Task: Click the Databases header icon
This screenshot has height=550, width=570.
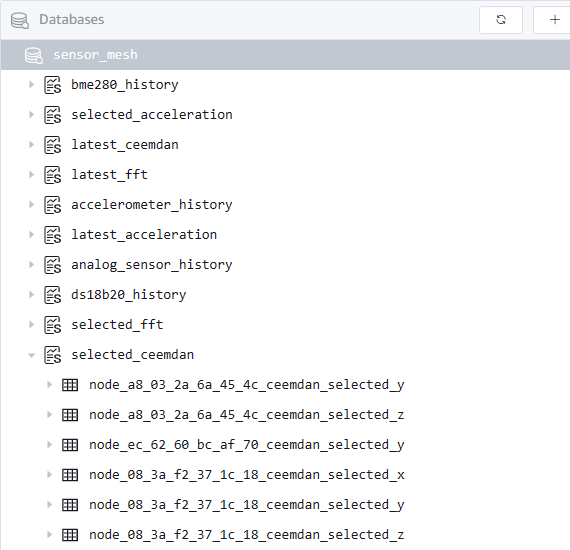Action: (20, 20)
